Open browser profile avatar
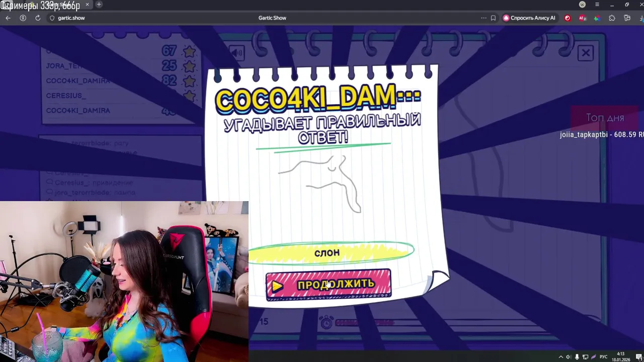The width and height of the screenshot is (644, 362). 582,5
